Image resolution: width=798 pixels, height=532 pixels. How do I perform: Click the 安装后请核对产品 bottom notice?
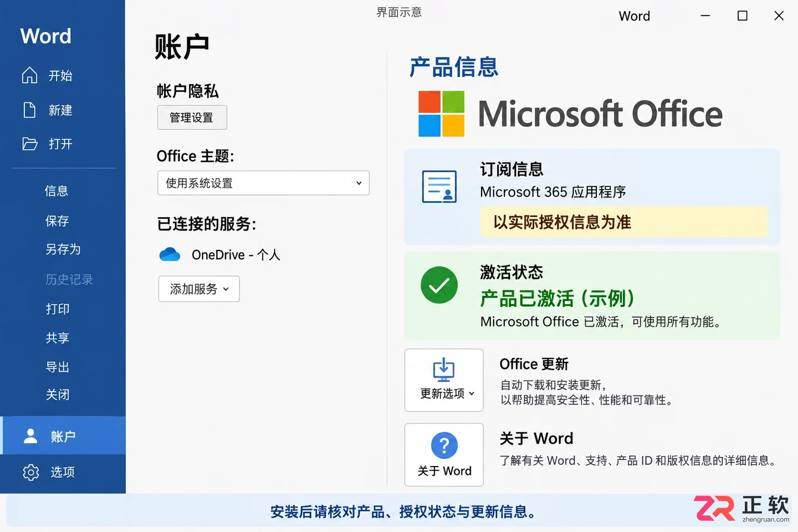click(403, 511)
